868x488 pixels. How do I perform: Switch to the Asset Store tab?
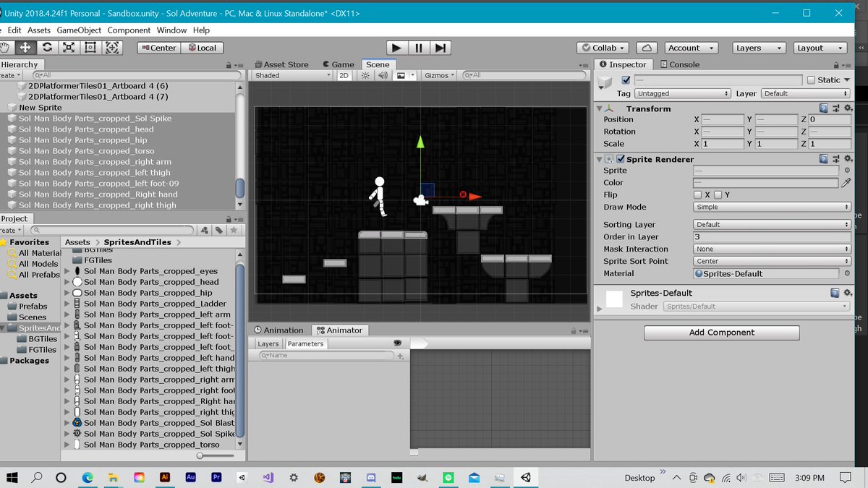point(281,64)
